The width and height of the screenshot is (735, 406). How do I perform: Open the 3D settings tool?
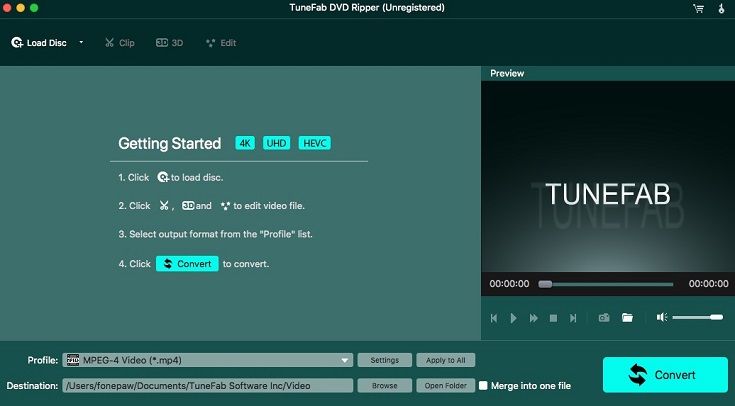tap(169, 43)
